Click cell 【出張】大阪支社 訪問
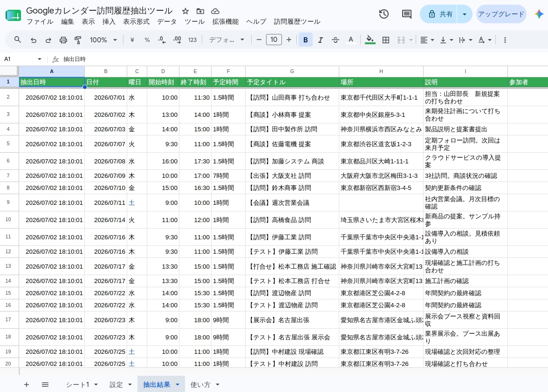Image resolution: width=548 pixels, height=392 pixels. (292, 176)
